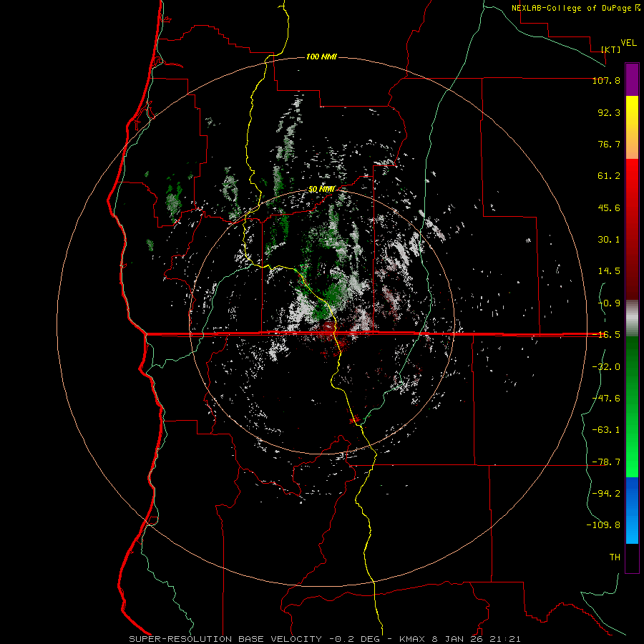Click the 8 JAN 26 21:21 timestamp
Image resolution: width=644 pixels, height=644 pixels.
(477, 639)
